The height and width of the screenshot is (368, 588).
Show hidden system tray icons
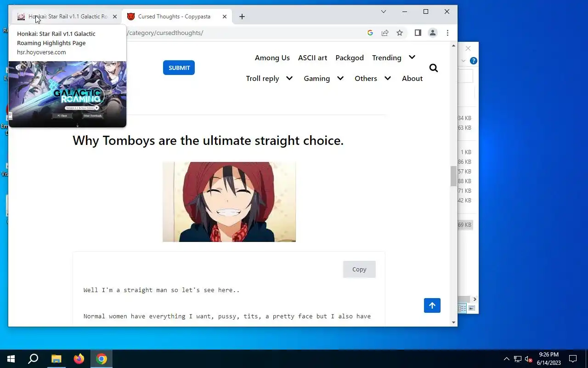coord(507,359)
